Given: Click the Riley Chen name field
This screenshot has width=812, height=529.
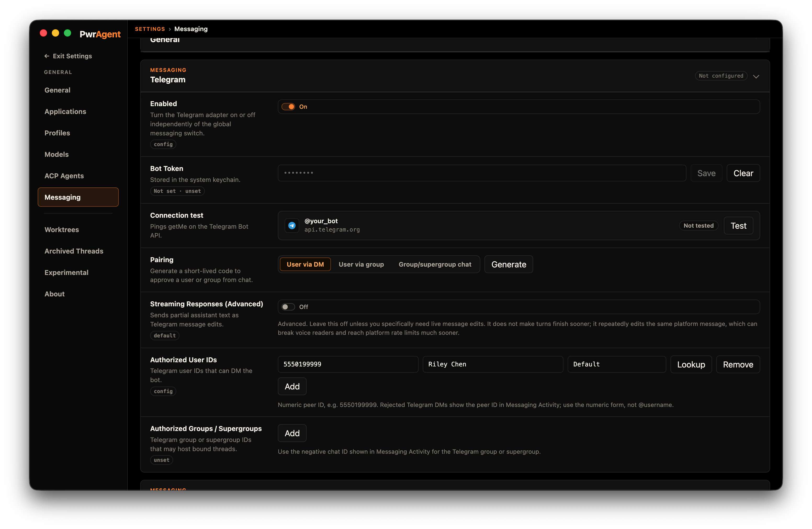Looking at the screenshot, I should pyautogui.click(x=493, y=364).
